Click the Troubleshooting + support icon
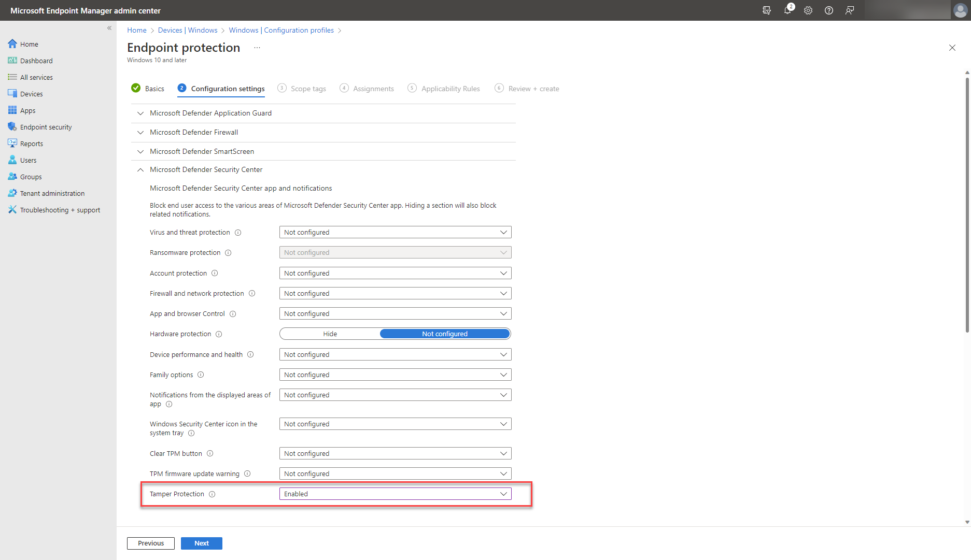This screenshot has height=560, width=971. pyautogui.click(x=12, y=210)
